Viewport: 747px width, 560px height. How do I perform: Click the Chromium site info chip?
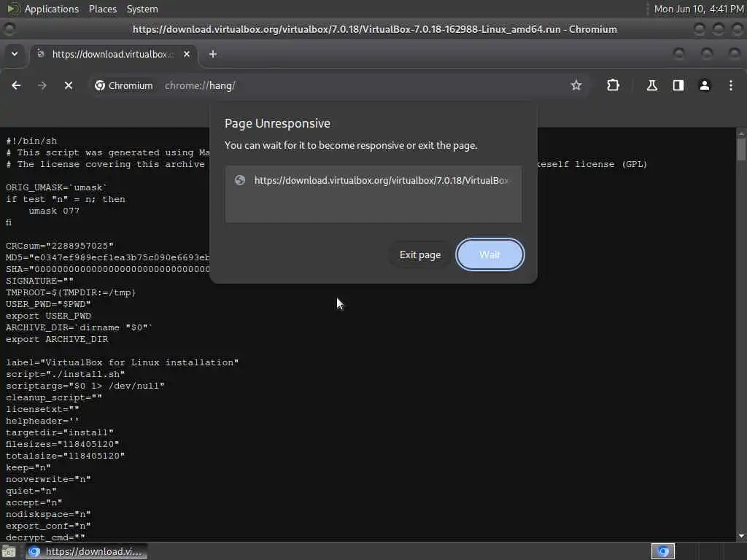124,86
